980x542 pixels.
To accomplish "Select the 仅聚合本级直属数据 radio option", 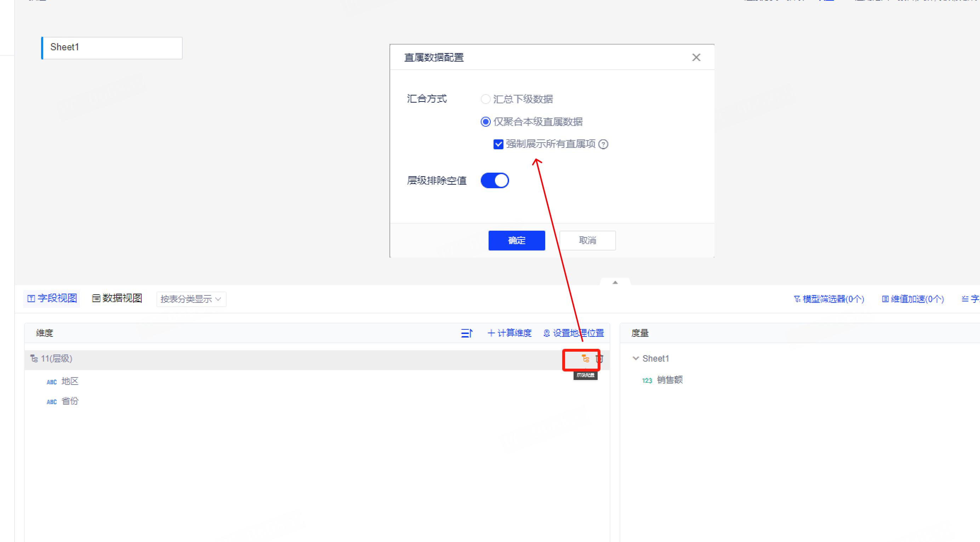I will (x=485, y=122).
